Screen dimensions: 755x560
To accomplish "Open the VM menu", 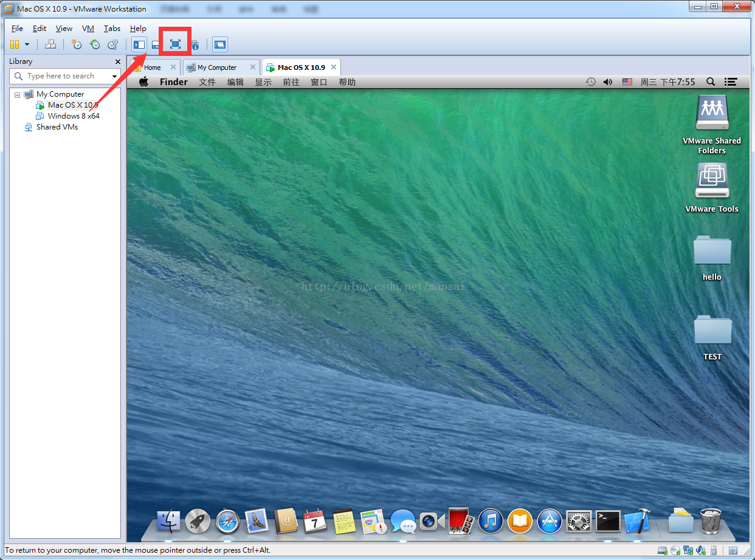I will (88, 29).
